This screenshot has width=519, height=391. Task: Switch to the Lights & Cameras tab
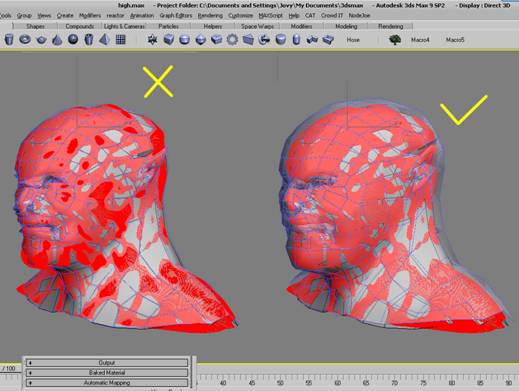[x=124, y=26]
